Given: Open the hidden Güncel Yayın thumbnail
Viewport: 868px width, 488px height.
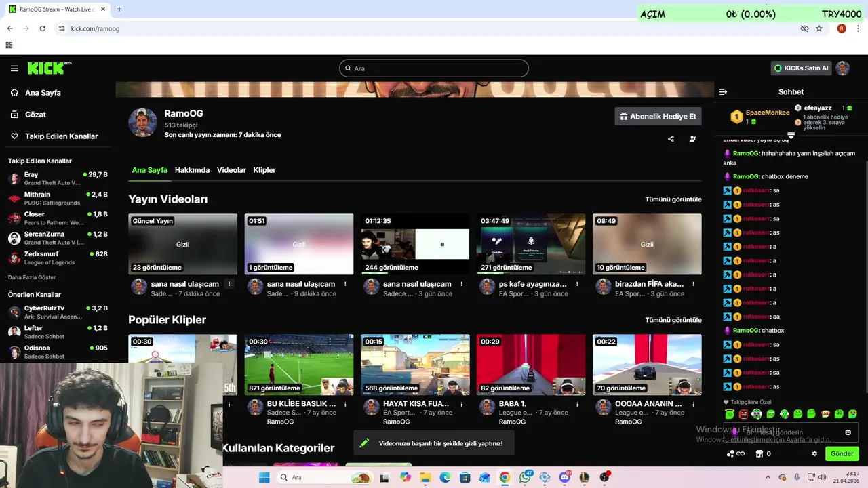Looking at the screenshot, I should [183, 244].
